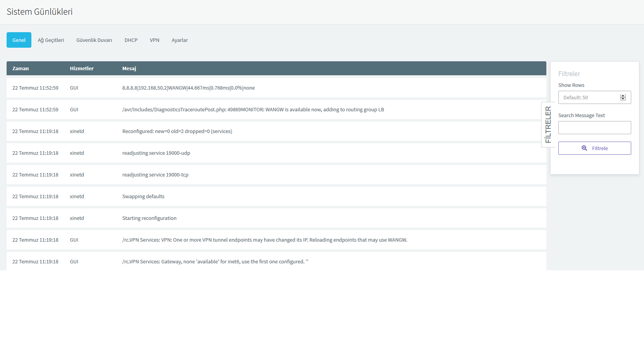The height and width of the screenshot is (339, 644).
Task: Switch to the Ağ Geçitleri tab
Action: (x=51, y=40)
